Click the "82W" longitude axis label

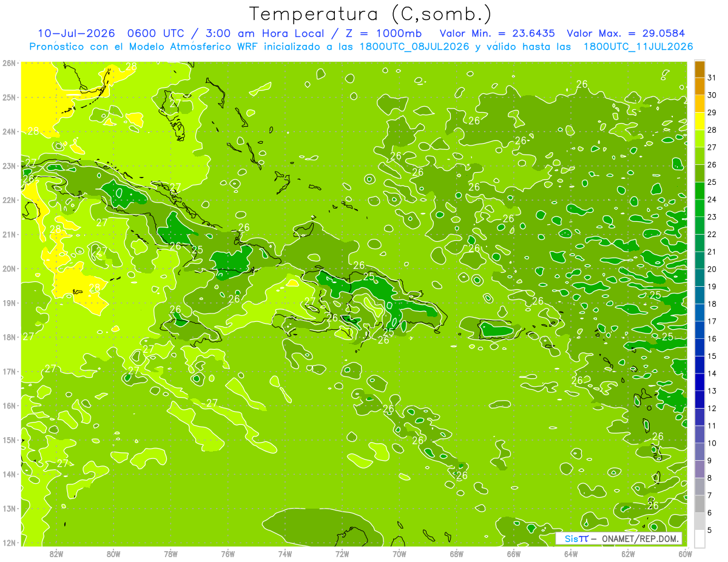coord(56,554)
